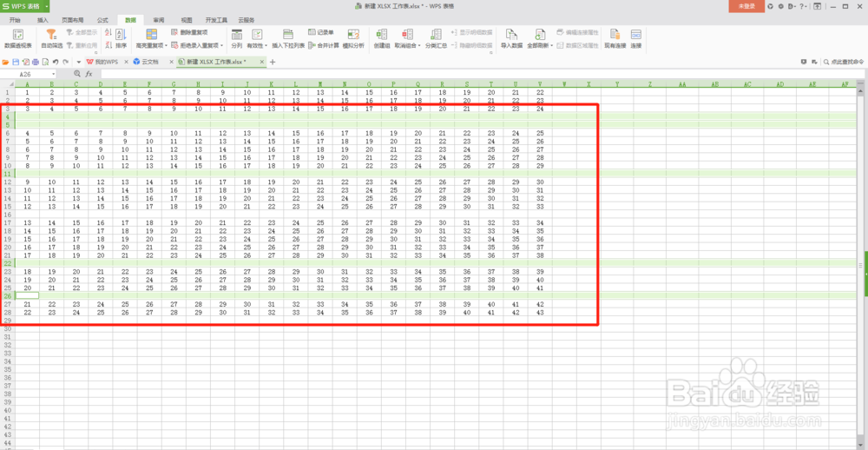Expand the 有效性 validation dropdown
The height and width of the screenshot is (450, 868).
(266, 45)
